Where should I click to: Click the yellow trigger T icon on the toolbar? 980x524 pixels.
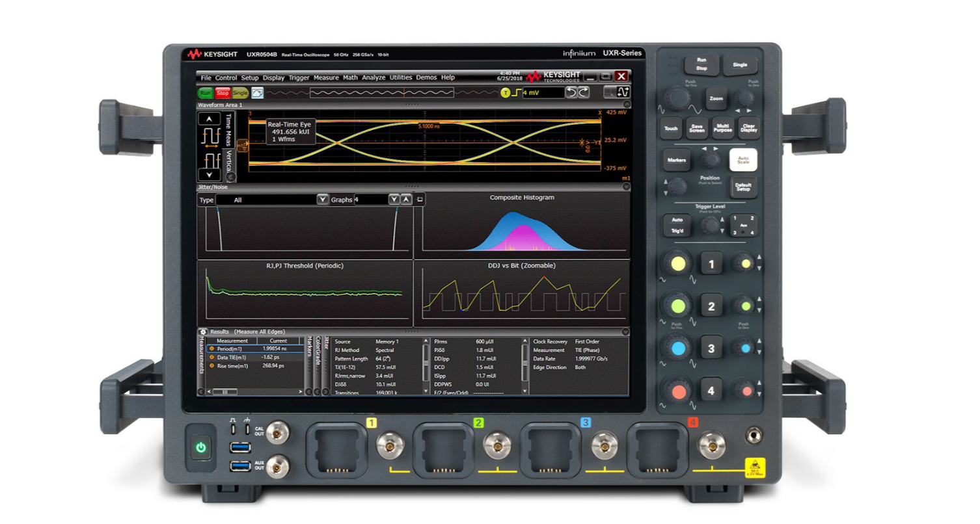click(x=505, y=94)
